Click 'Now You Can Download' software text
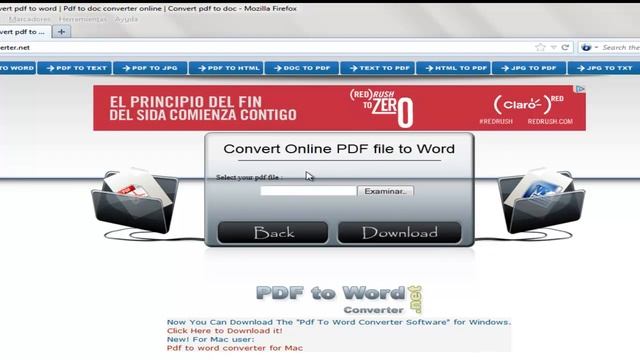Viewport: 640px width, 360px height. [339, 322]
